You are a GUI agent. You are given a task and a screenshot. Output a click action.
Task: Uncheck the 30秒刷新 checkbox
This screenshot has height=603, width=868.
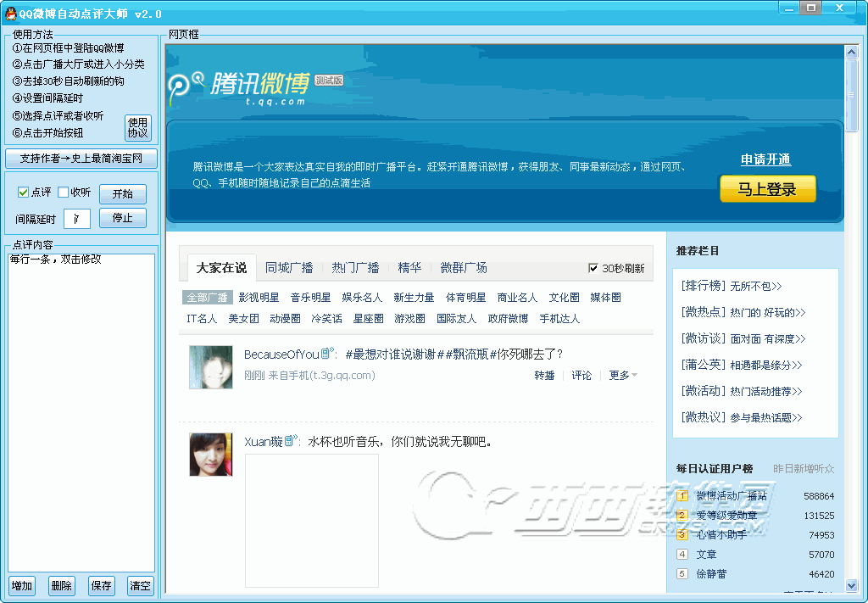tap(593, 268)
